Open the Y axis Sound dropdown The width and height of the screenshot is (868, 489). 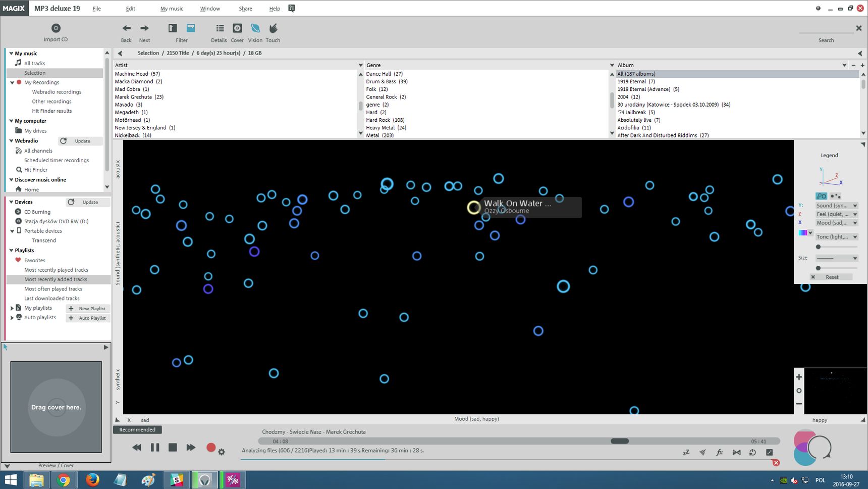(x=837, y=206)
